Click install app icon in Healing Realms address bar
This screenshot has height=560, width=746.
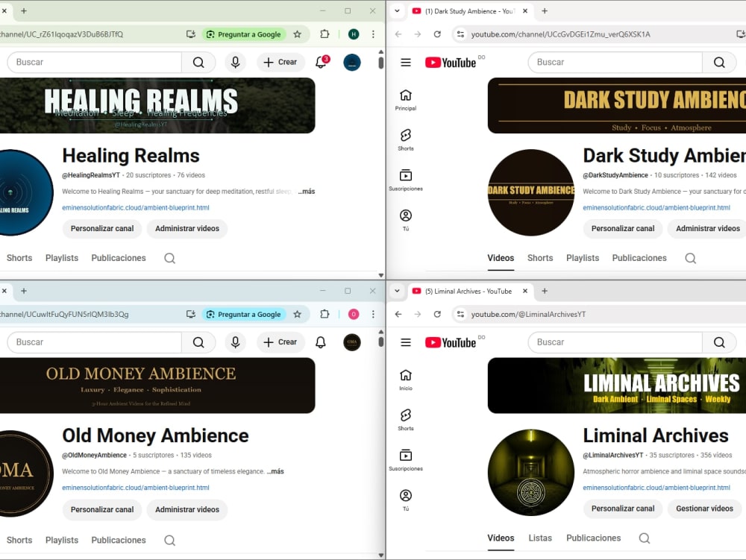click(191, 34)
